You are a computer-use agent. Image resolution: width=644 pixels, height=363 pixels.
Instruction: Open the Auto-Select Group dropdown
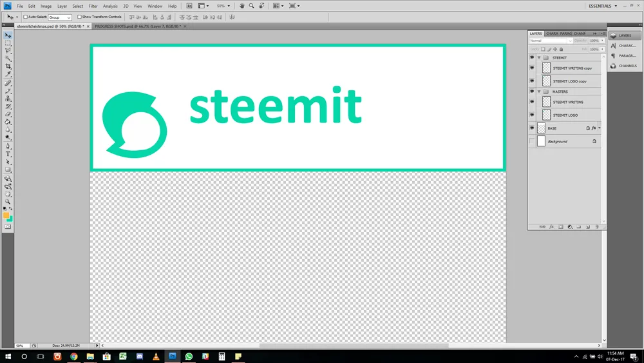tap(60, 17)
